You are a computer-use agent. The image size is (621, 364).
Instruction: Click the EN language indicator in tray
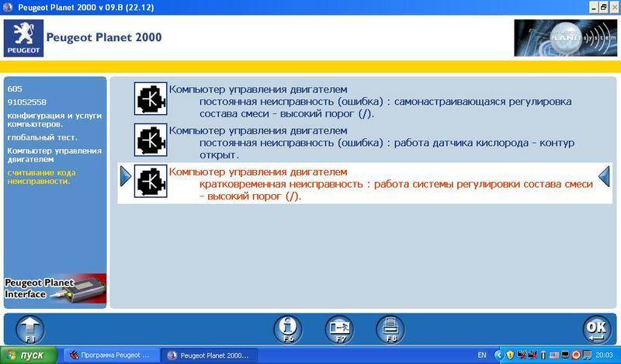tap(482, 355)
